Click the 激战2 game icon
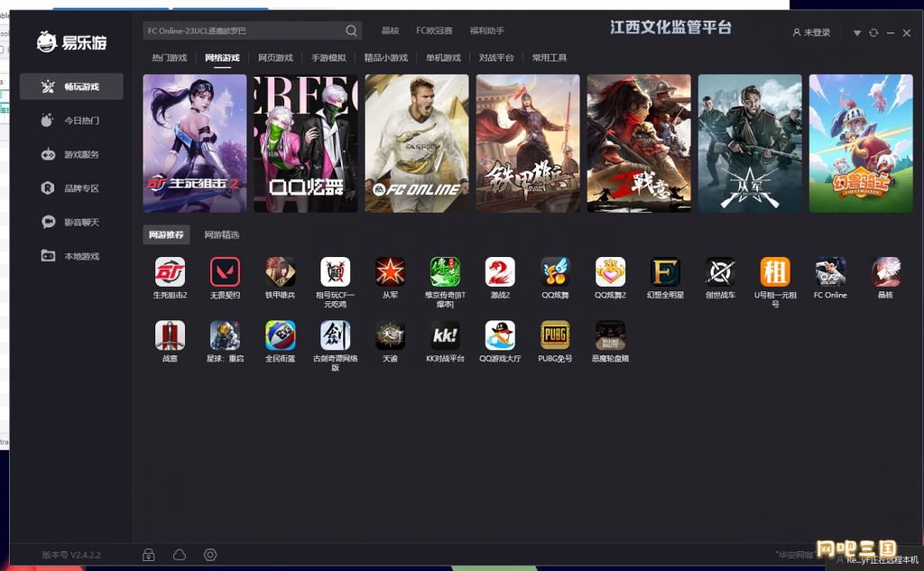This screenshot has height=571, width=924. pos(500,272)
